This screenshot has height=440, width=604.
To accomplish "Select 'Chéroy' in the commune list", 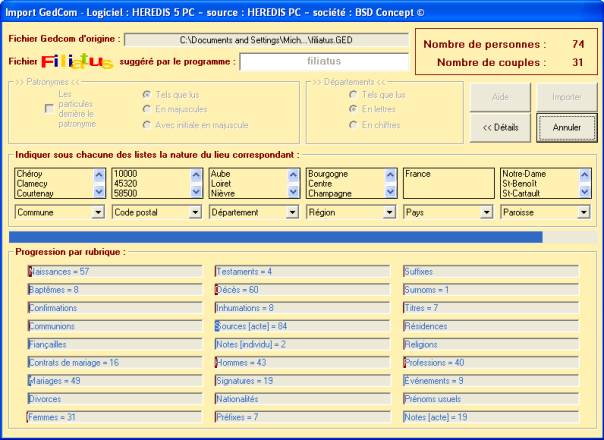I will point(29,174).
